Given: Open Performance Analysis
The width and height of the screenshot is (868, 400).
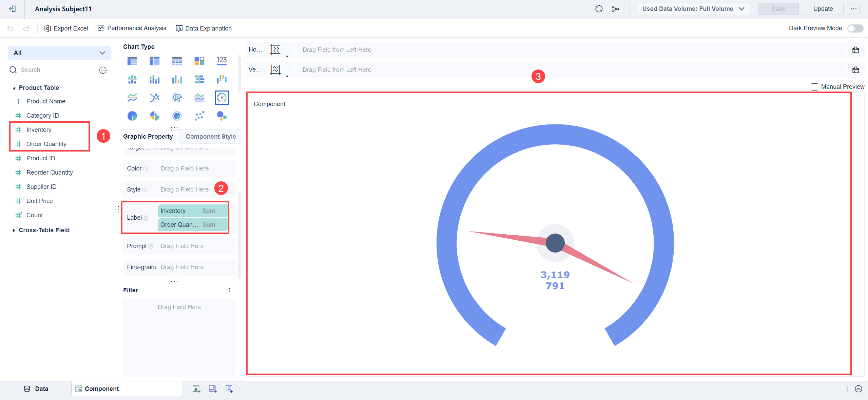Looking at the screenshot, I should tap(132, 28).
